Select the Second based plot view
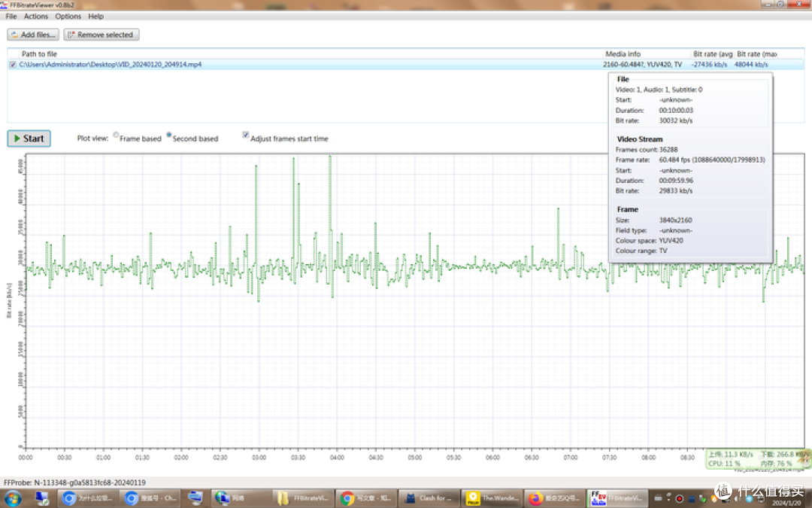This screenshot has height=508, width=812. click(169, 136)
